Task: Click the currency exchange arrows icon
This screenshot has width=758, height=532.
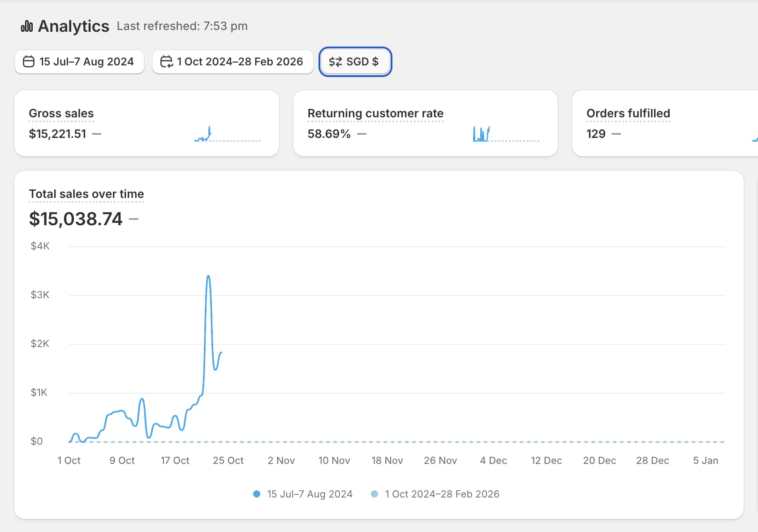Action: [x=335, y=62]
